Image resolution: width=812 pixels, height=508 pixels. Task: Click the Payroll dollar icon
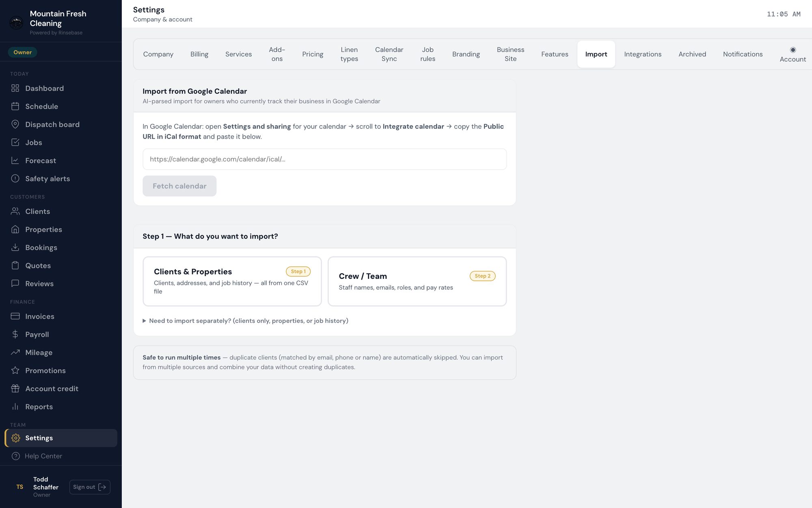15,334
